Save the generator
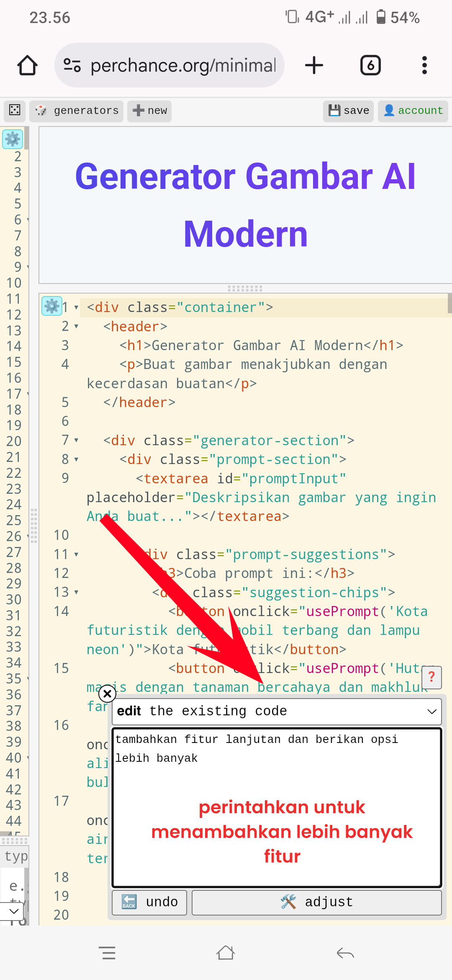The height and width of the screenshot is (980, 452). [x=348, y=111]
